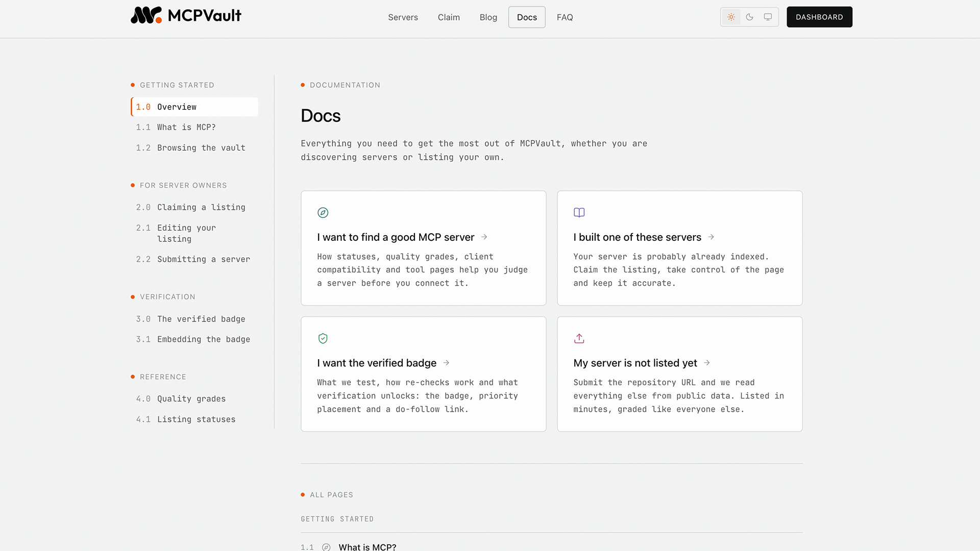Click arrow beside 'find a good MCP server'
The height and width of the screenshot is (551, 980).
484,237
